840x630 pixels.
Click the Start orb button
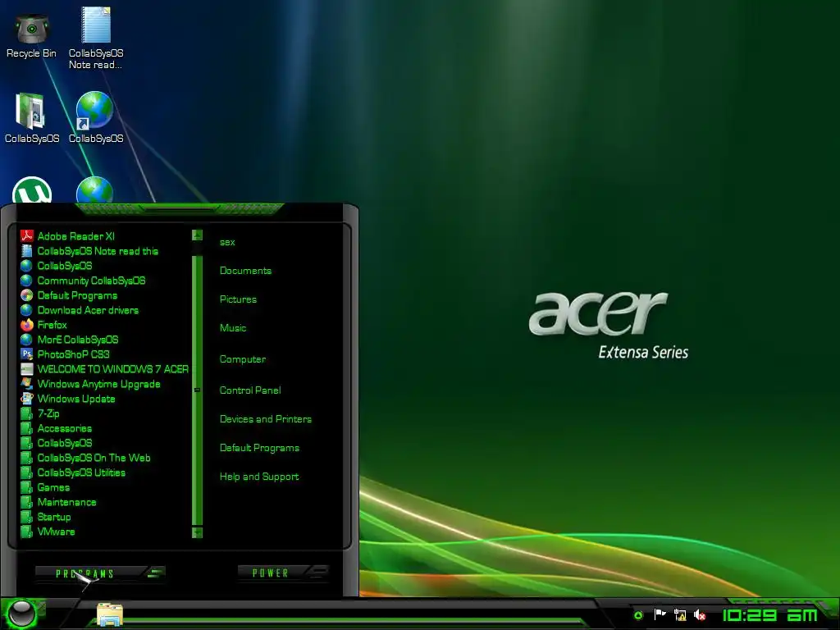tap(21, 614)
